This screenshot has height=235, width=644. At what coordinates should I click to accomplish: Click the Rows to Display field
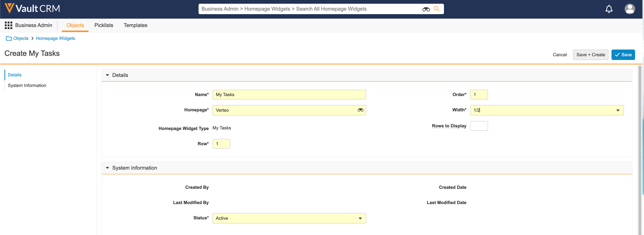coord(479,126)
